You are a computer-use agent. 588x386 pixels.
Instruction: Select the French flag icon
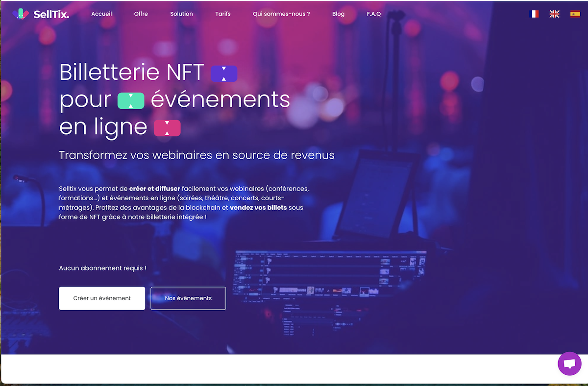pyautogui.click(x=534, y=14)
